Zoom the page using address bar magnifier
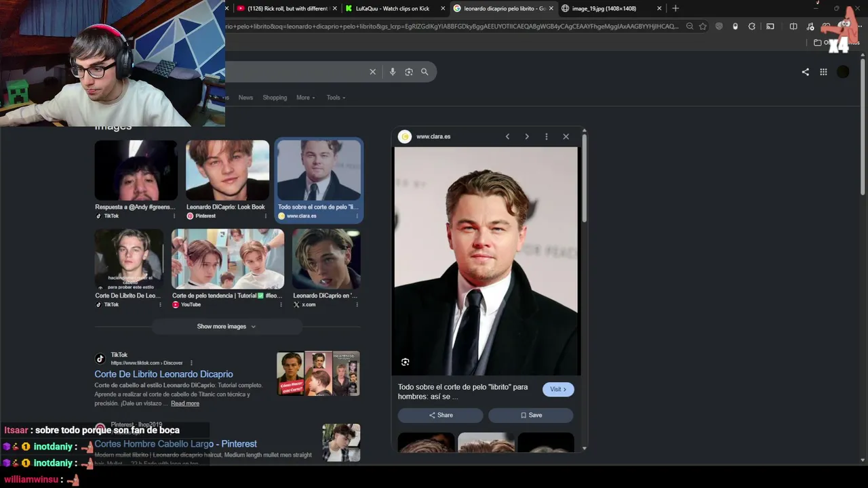The width and height of the screenshot is (868, 488). click(x=690, y=26)
